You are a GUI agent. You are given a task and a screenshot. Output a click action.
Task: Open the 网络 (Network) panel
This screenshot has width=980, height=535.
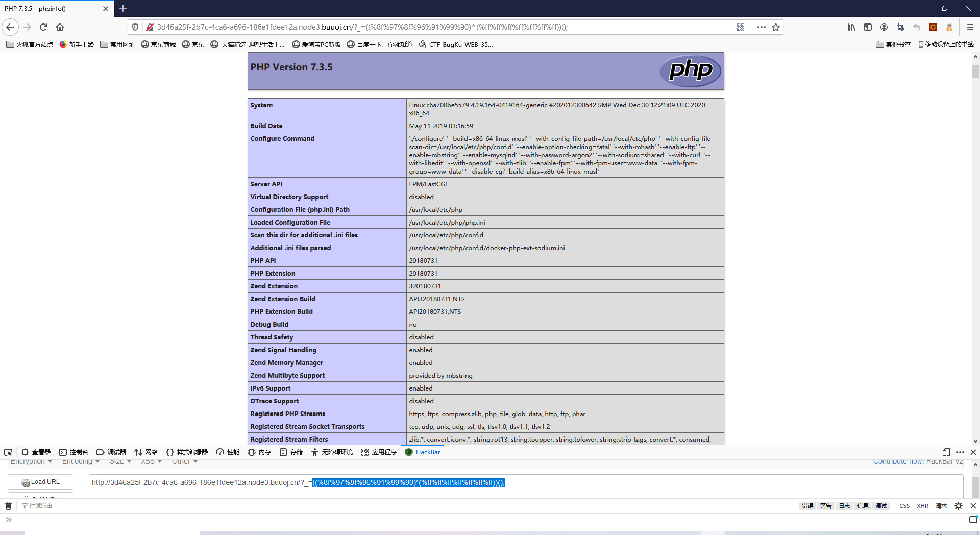click(145, 452)
